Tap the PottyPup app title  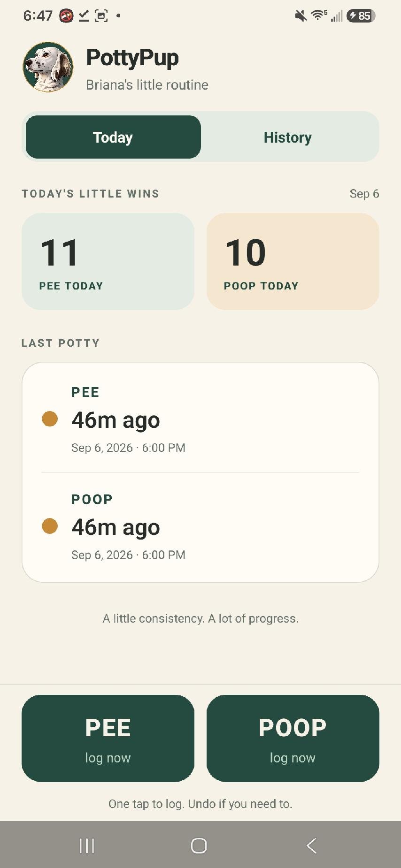coord(132,58)
